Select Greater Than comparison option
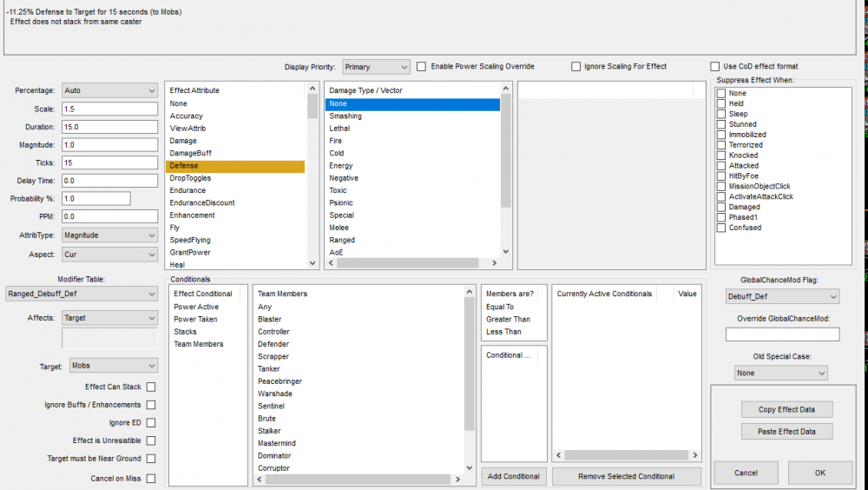Image resolution: width=868 pixels, height=490 pixels. tap(508, 319)
